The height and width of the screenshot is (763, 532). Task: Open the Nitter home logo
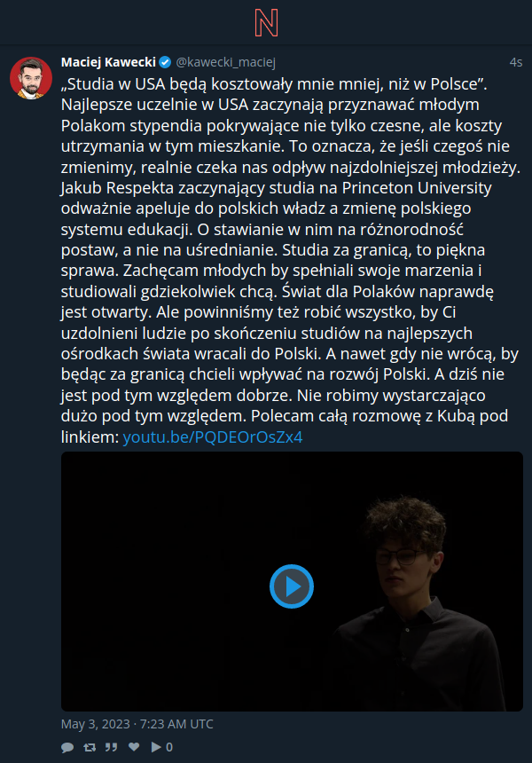[x=266, y=23]
